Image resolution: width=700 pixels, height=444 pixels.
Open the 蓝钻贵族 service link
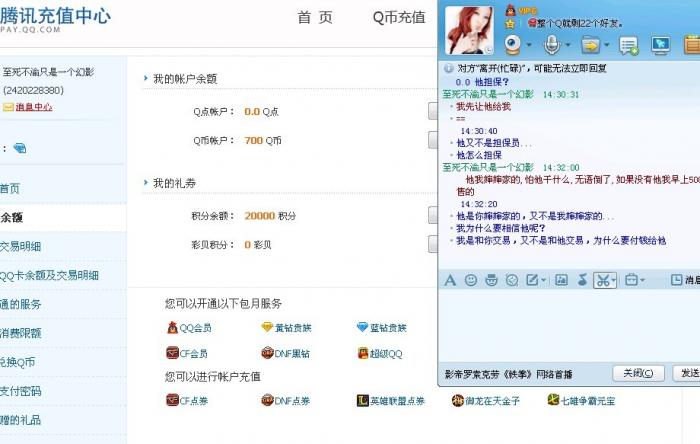[382, 328]
